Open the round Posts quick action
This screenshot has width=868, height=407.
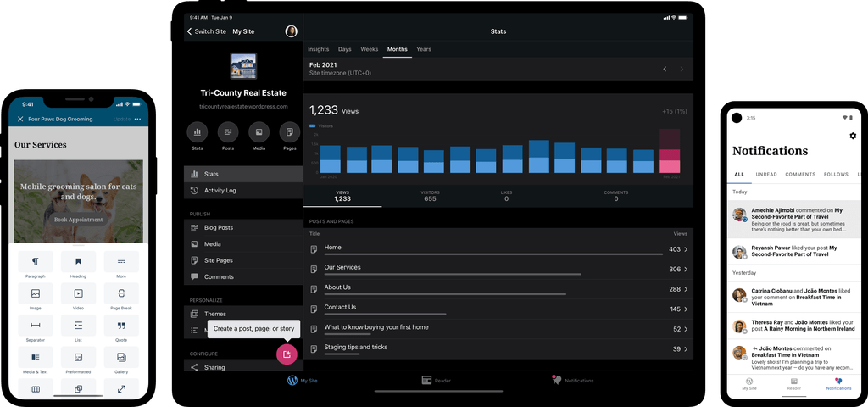[228, 132]
